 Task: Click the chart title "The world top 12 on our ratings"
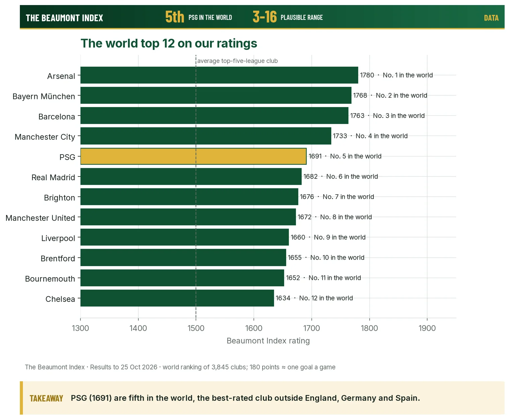[x=169, y=43]
